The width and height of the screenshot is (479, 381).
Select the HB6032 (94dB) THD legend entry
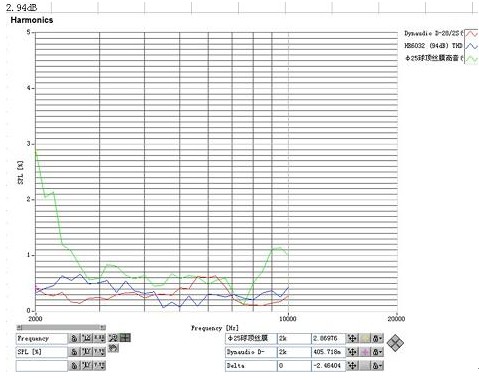click(433, 46)
